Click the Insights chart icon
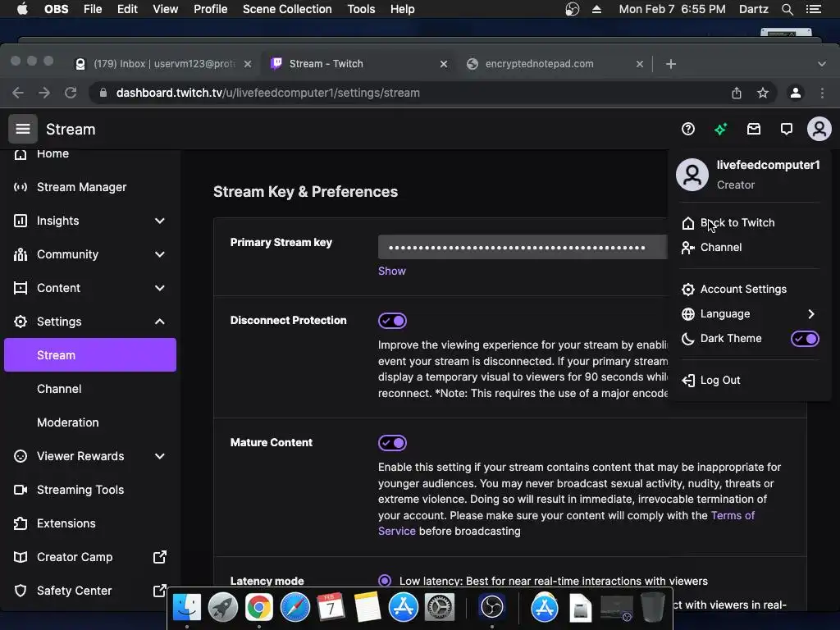 (x=21, y=221)
